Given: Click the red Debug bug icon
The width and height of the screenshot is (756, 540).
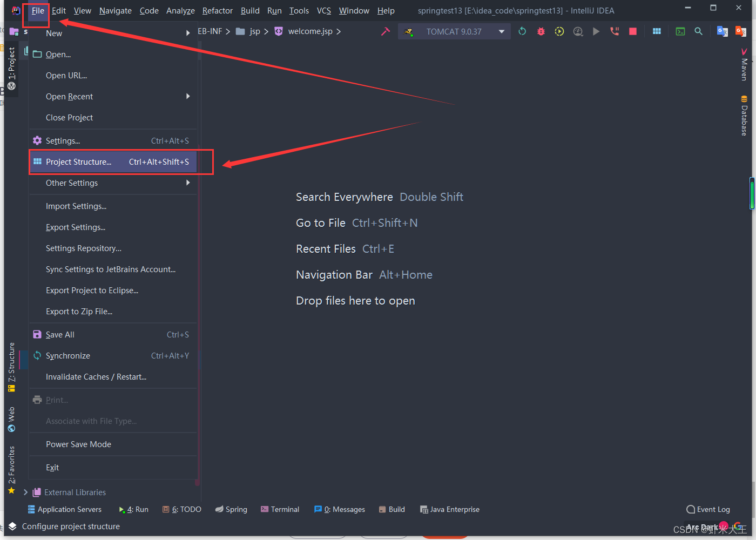Looking at the screenshot, I should pyautogui.click(x=541, y=31).
